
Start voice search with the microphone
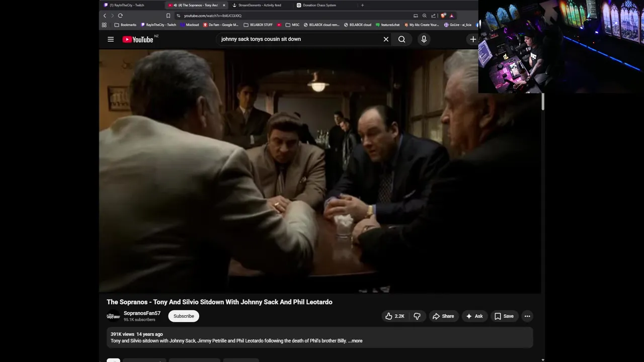pos(424,39)
